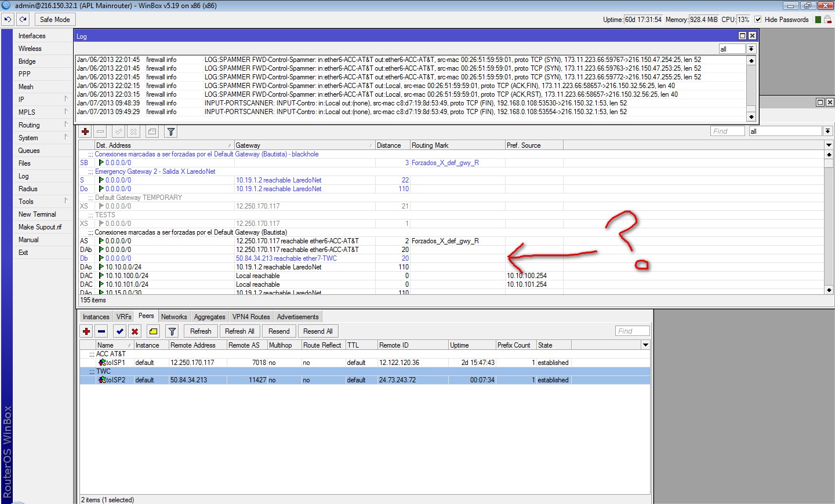The width and height of the screenshot is (835, 504).
Task: Remove the selected route with the minus icon
Action: coord(100,132)
